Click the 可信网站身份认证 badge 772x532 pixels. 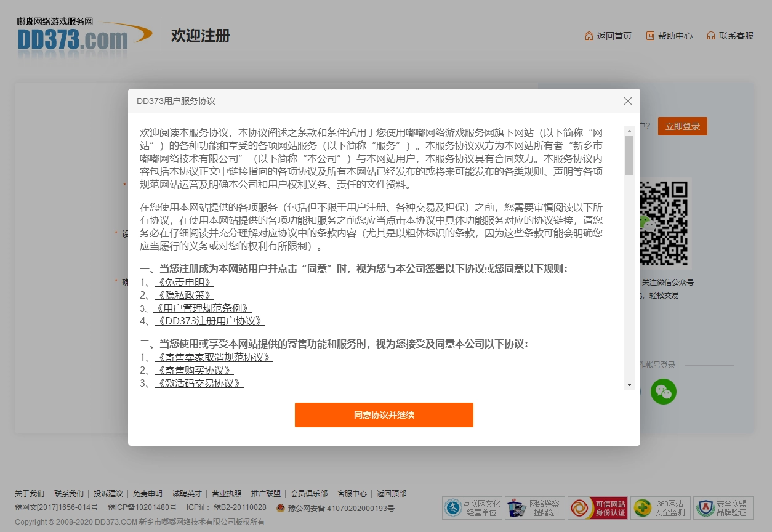click(598, 508)
